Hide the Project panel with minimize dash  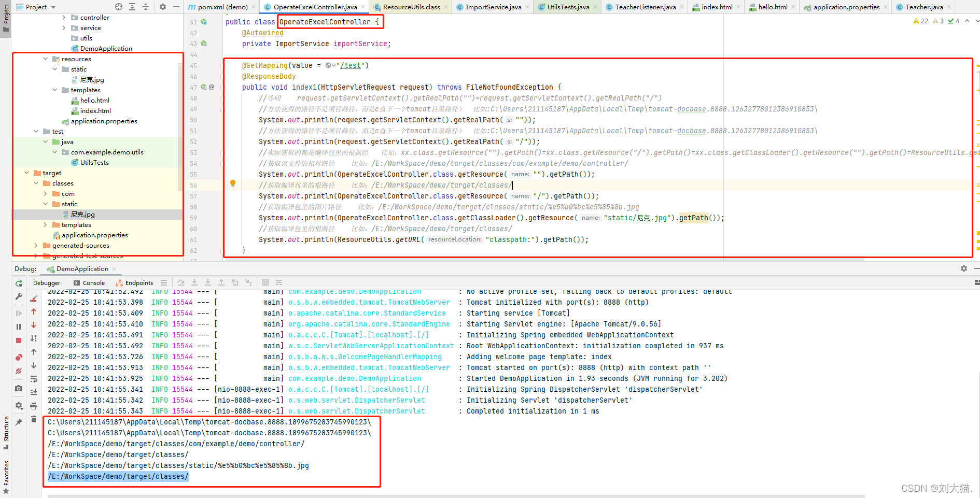tap(176, 7)
